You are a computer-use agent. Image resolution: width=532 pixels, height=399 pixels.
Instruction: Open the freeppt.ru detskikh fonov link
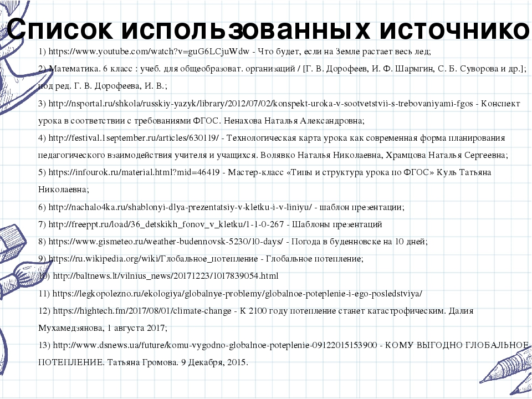pos(166,224)
